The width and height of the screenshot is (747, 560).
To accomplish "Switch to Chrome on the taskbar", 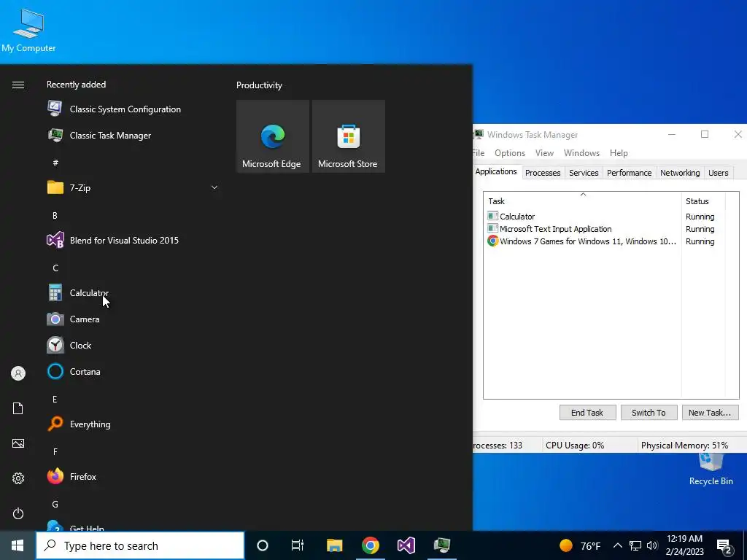I will coord(370,545).
